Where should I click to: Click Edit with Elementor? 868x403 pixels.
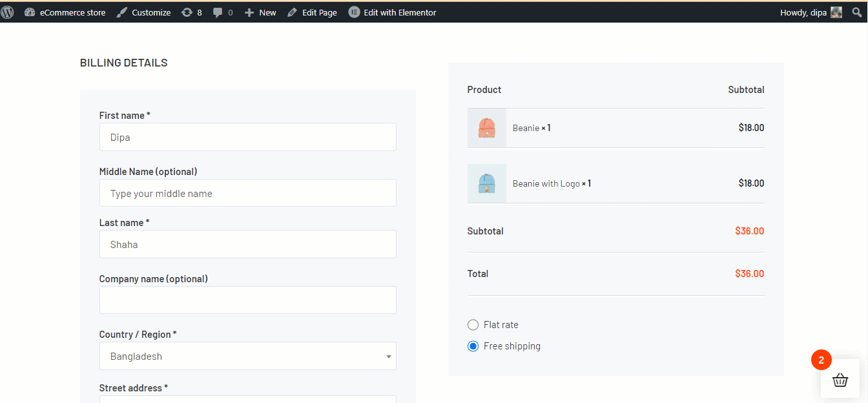point(392,12)
